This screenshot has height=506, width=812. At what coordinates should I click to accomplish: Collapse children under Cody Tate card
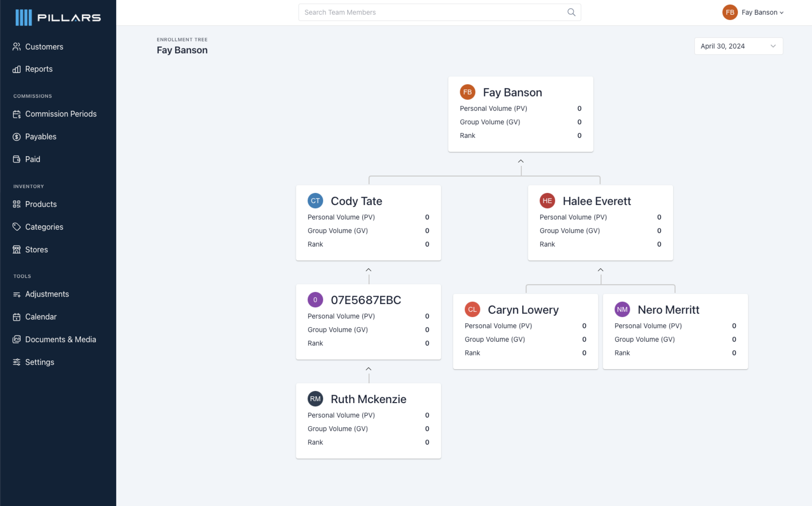click(x=368, y=270)
